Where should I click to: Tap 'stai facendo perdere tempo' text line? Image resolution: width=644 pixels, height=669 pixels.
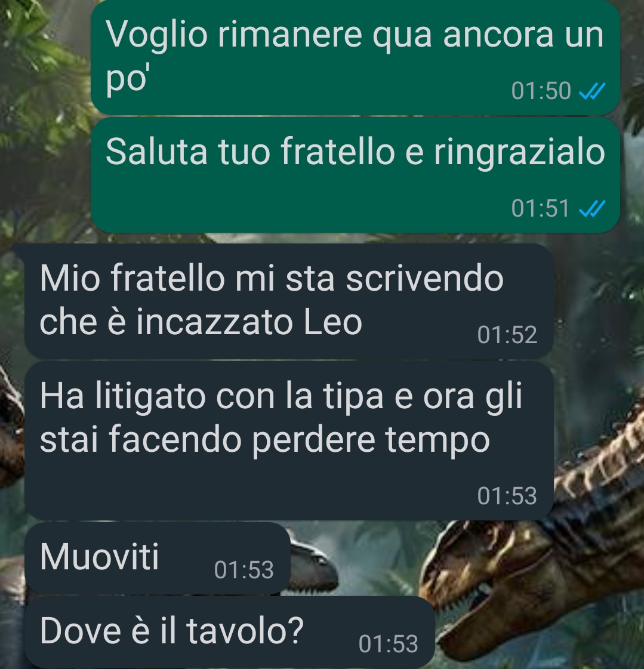[x=264, y=441]
